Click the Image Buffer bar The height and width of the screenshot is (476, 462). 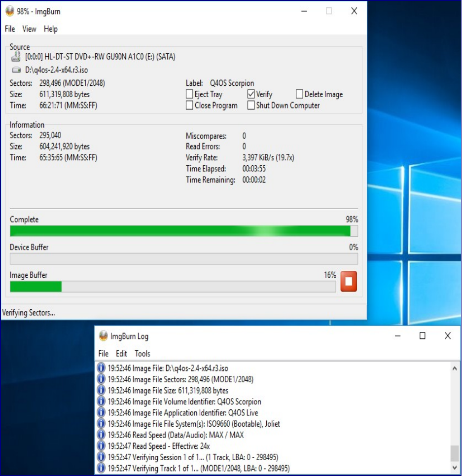[173, 287]
